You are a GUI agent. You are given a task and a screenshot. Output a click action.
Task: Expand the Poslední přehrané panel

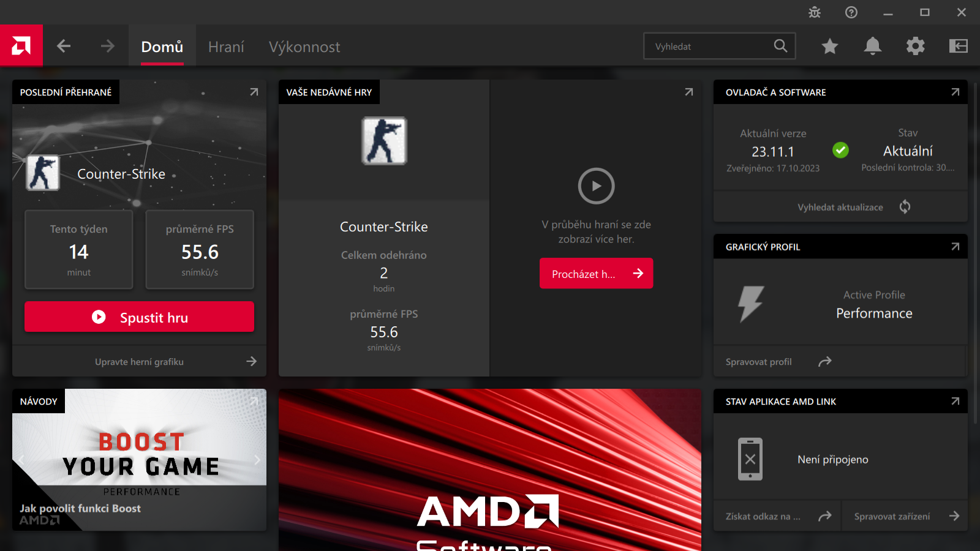coord(254,92)
